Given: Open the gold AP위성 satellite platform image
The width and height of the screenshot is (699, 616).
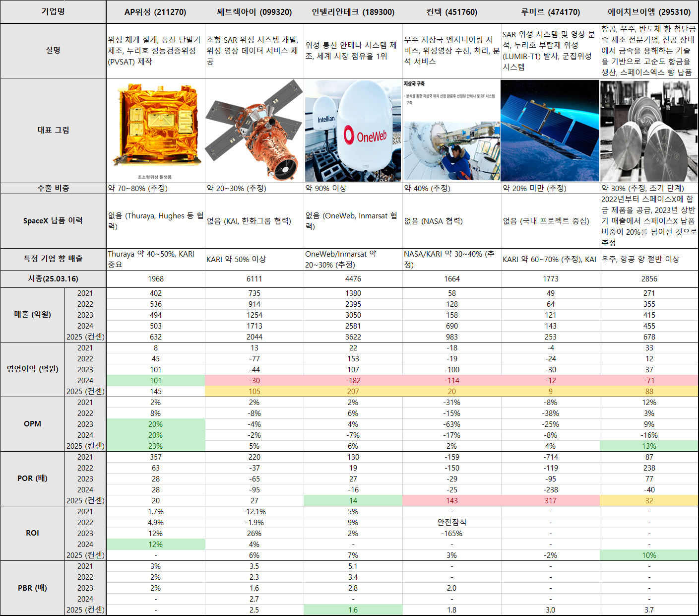Looking at the screenshot, I should (x=155, y=131).
